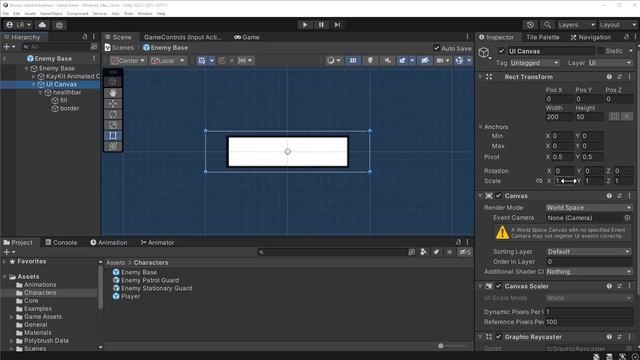This screenshot has height=360, width=640.
Task: Toggle scene effects icon
Action: click(x=402, y=60)
